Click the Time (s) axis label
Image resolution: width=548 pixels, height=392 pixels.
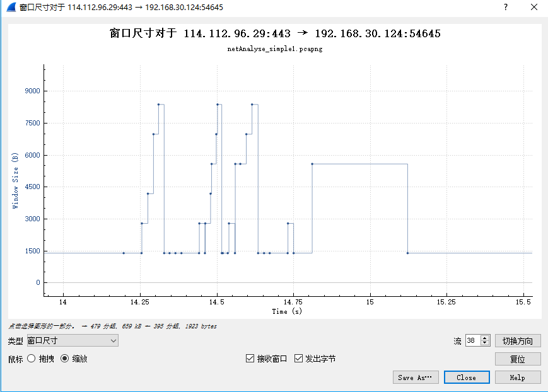coord(287,311)
